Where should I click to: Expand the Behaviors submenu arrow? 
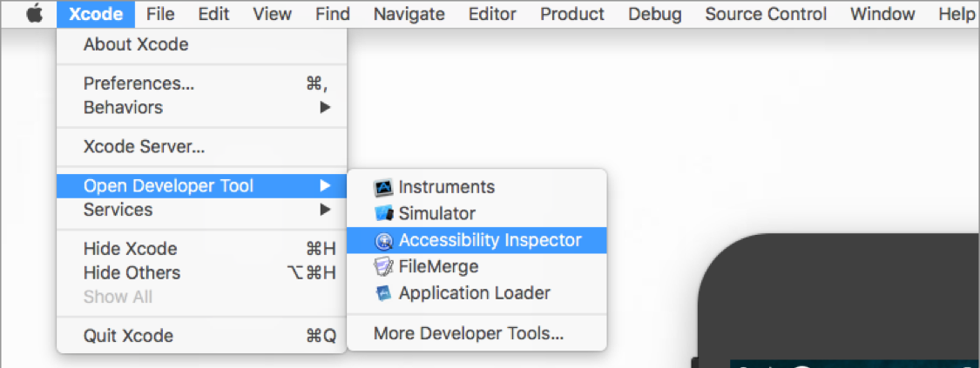point(325,108)
